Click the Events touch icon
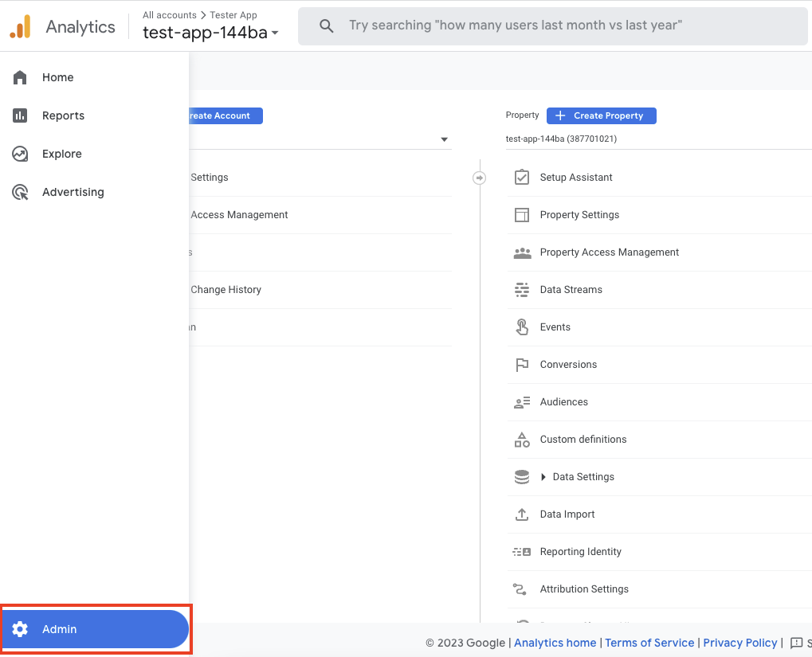This screenshot has height=657, width=812. 522,327
